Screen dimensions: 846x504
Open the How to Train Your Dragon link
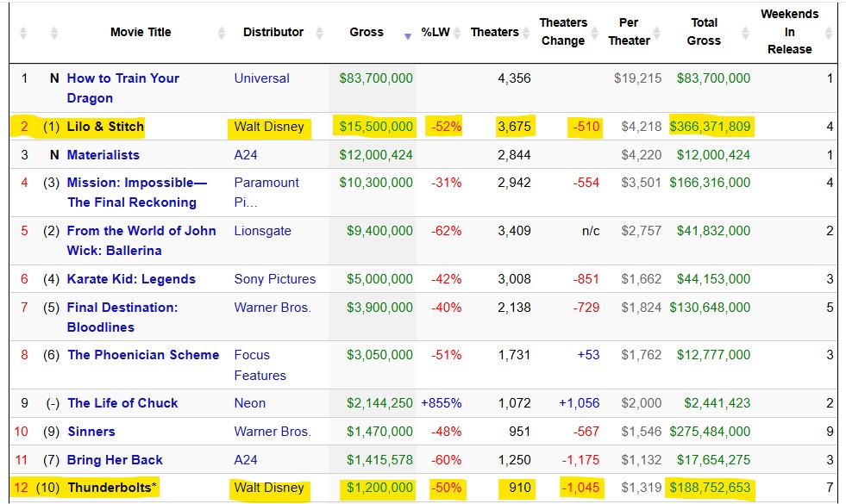pos(123,88)
